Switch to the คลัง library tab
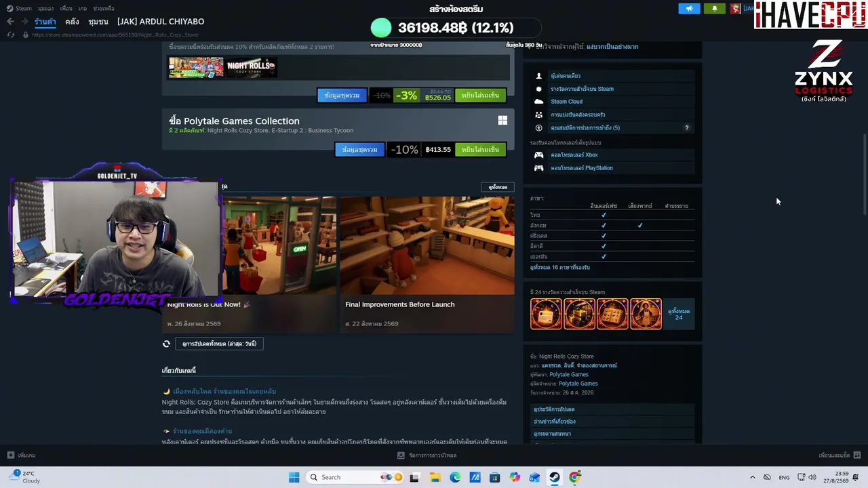The width and height of the screenshot is (868, 488). click(x=72, y=22)
